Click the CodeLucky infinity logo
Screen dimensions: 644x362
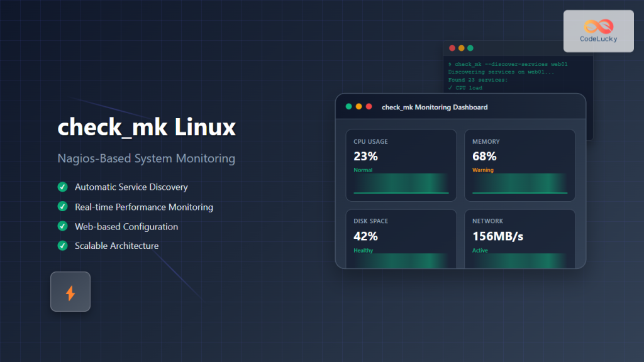tap(598, 26)
